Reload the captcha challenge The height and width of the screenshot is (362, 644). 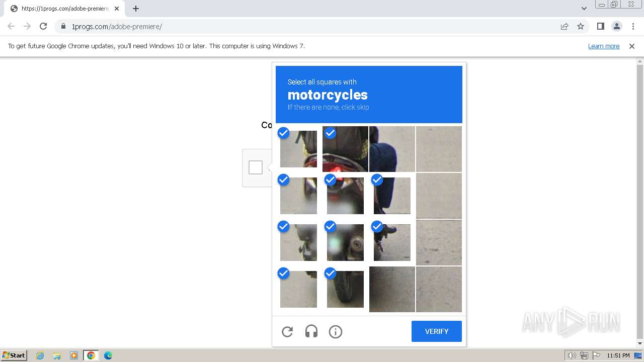tap(287, 331)
